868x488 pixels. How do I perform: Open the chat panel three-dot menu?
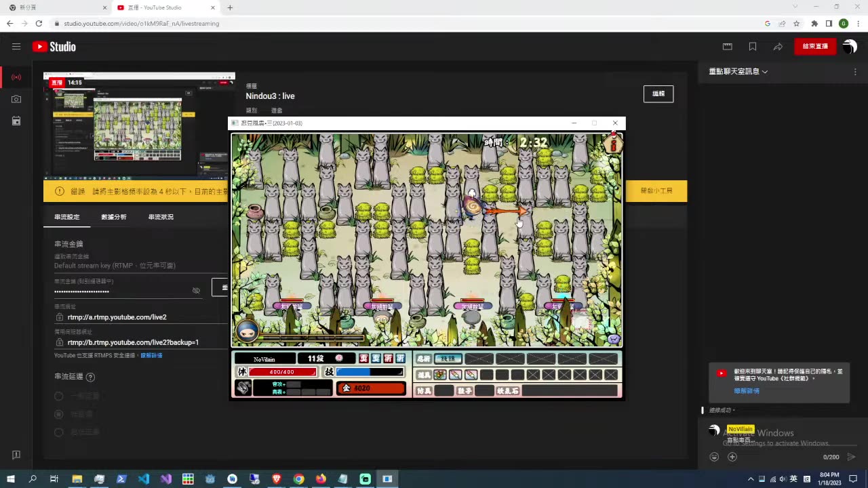click(855, 72)
